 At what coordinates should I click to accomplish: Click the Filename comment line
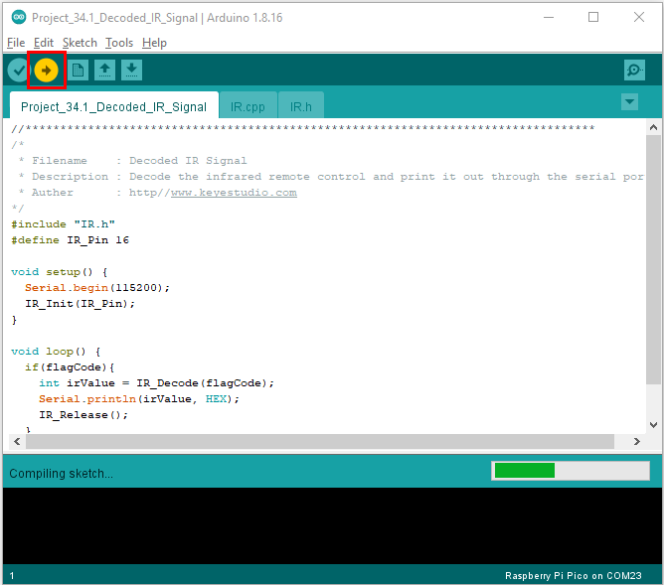tap(133, 161)
